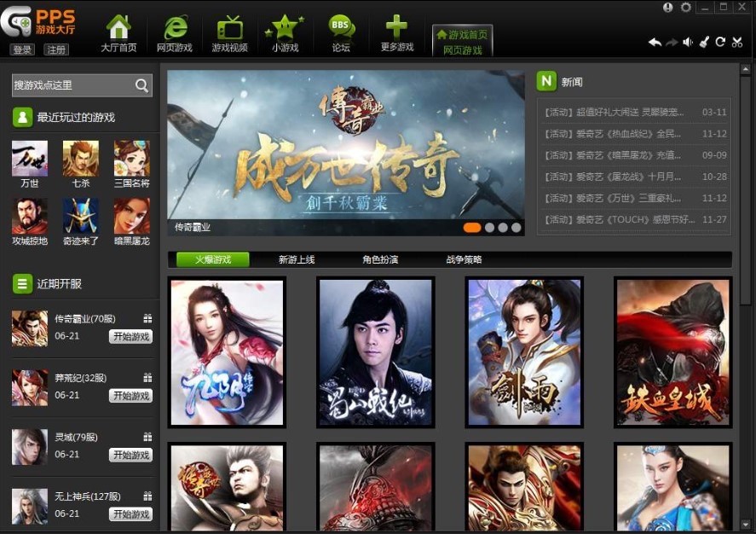The width and height of the screenshot is (756, 534).
Task: Open 游戏视频 TV icon
Action: coord(229,32)
